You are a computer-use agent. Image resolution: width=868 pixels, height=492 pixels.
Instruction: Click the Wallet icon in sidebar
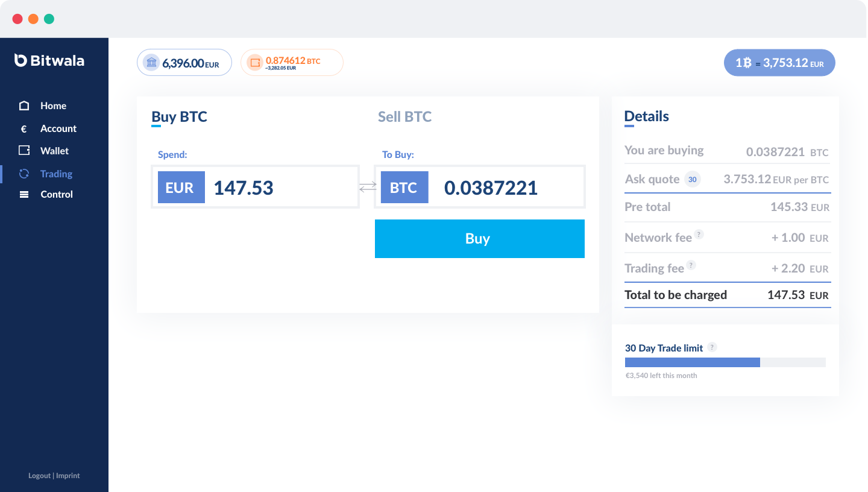click(x=24, y=151)
